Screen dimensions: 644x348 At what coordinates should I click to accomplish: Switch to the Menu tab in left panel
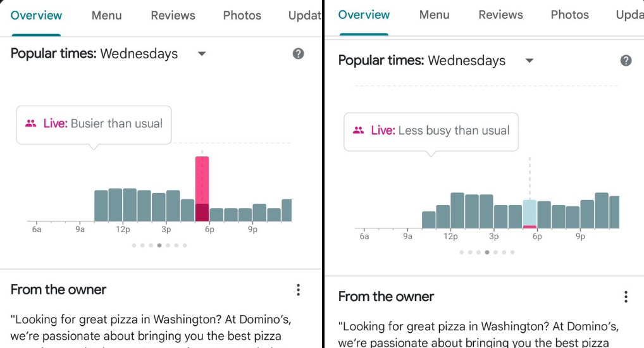click(106, 15)
